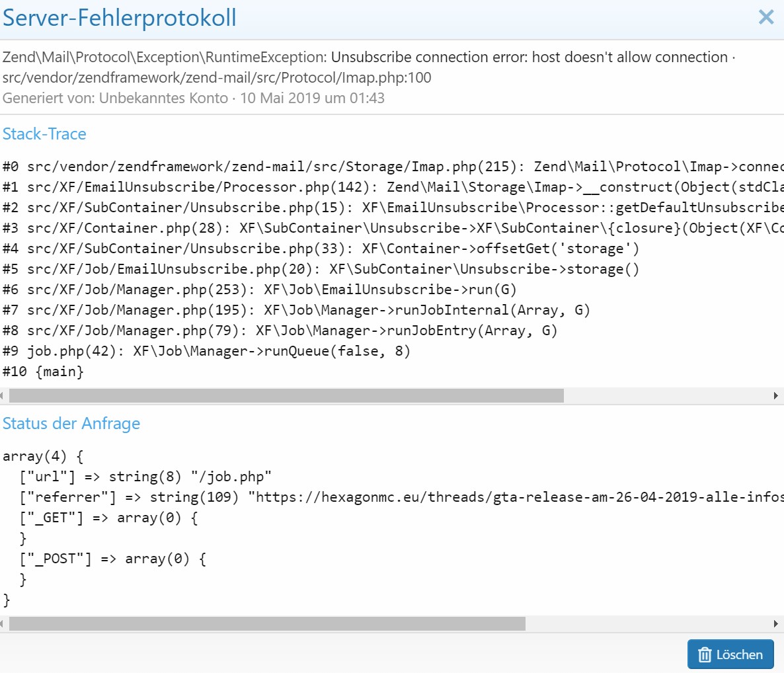Screen dimensions: 784x673
Task: Click the Stack-Trace section heading
Action: click(44, 134)
